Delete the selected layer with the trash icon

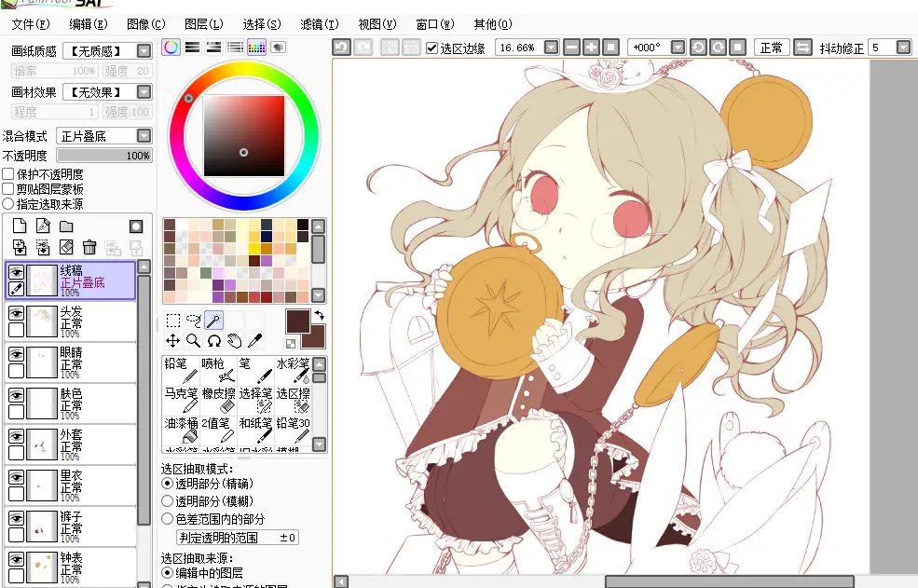(x=89, y=247)
